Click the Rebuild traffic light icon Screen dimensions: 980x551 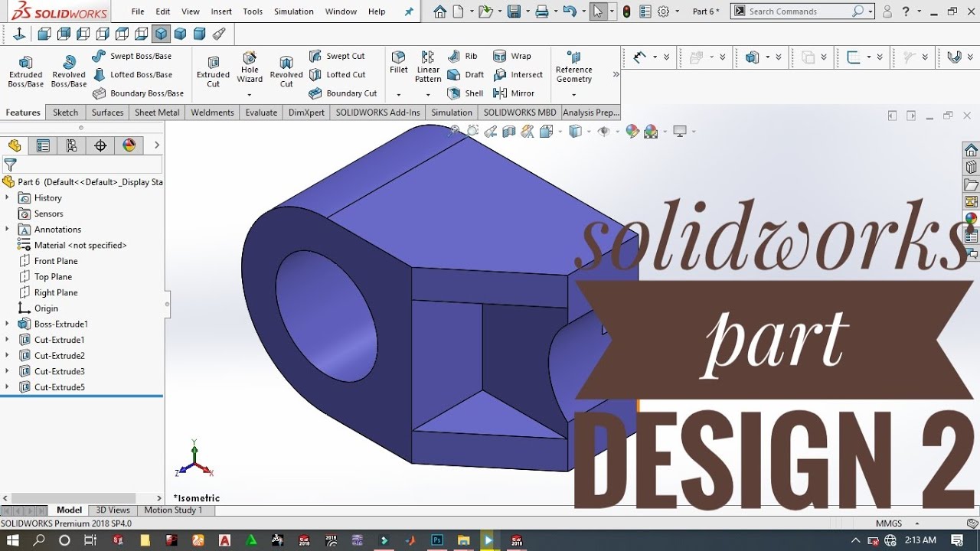(x=626, y=11)
